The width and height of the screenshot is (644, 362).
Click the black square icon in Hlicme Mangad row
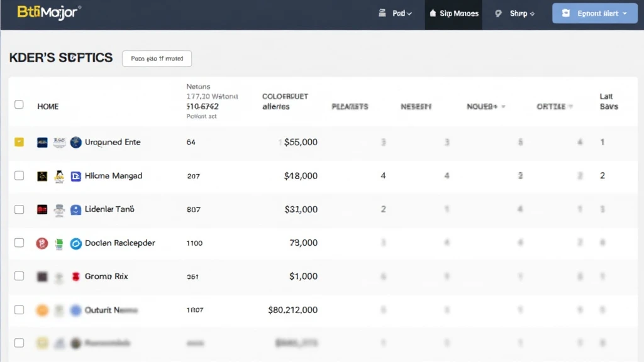coord(42,176)
